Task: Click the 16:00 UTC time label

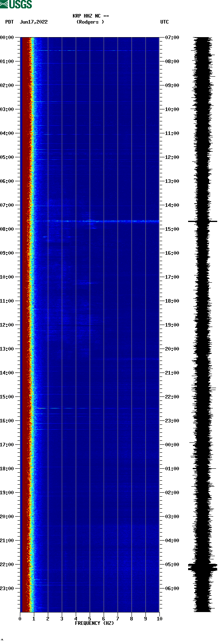Action: pyautogui.click(x=172, y=253)
